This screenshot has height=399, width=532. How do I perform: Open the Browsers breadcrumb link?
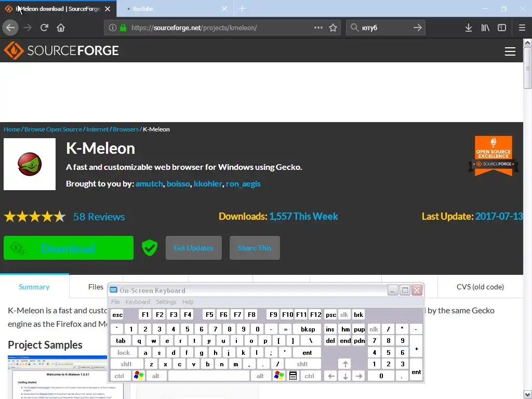click(x=126, y=129)
